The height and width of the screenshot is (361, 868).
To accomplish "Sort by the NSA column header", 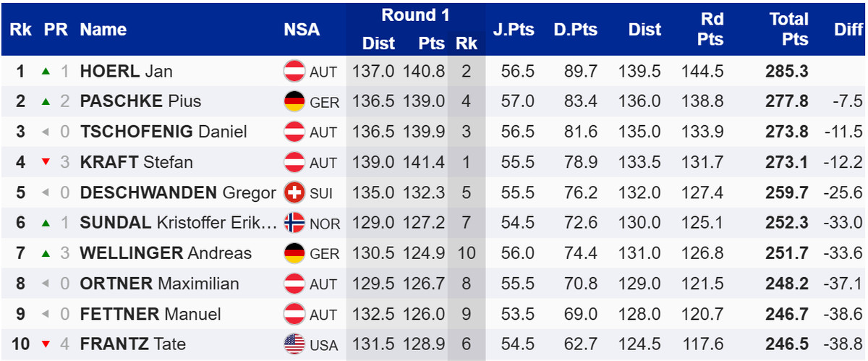I will pos(302,30).
